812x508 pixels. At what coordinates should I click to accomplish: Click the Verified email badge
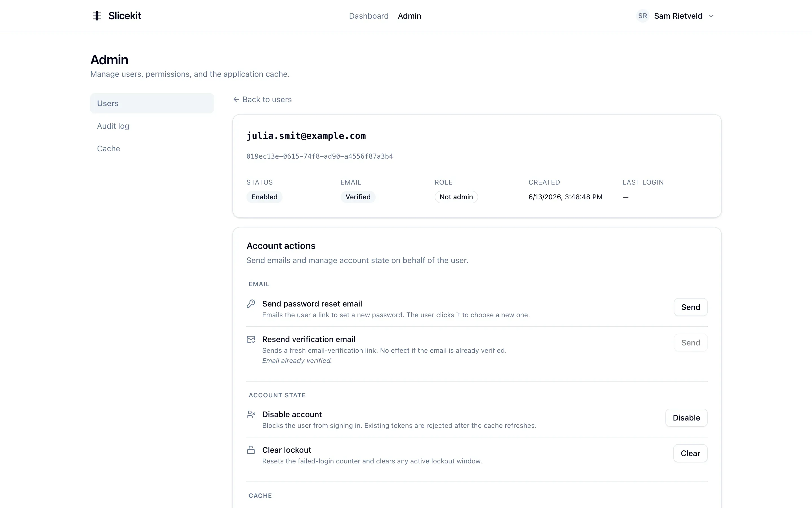click(x=358, y=197)
